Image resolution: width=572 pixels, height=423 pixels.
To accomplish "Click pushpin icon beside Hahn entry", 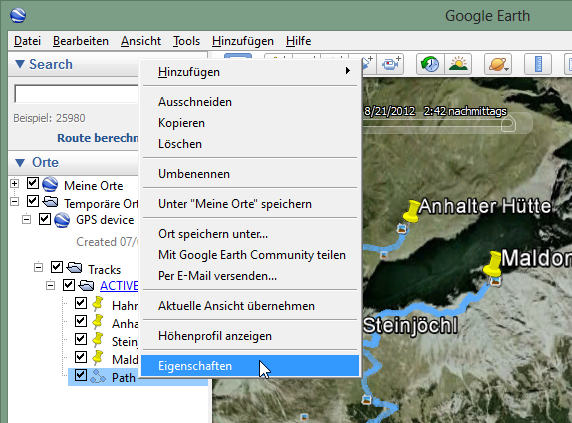I will tap(98, 304).
